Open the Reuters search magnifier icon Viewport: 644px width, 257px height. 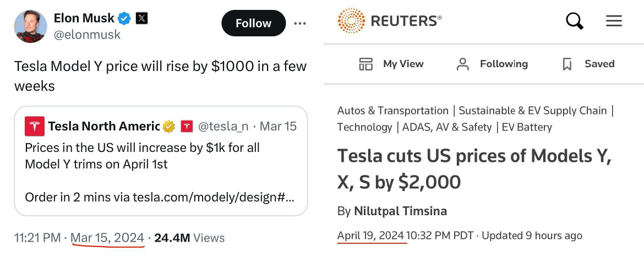click(575, 21)
